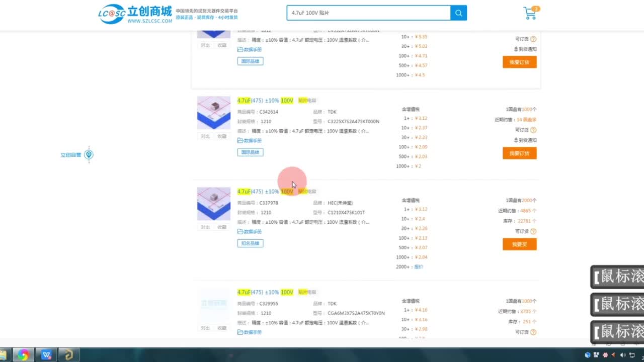Click model number C3225X7S2A475KT000N
The image size is (644, 362).
[353, 122]
